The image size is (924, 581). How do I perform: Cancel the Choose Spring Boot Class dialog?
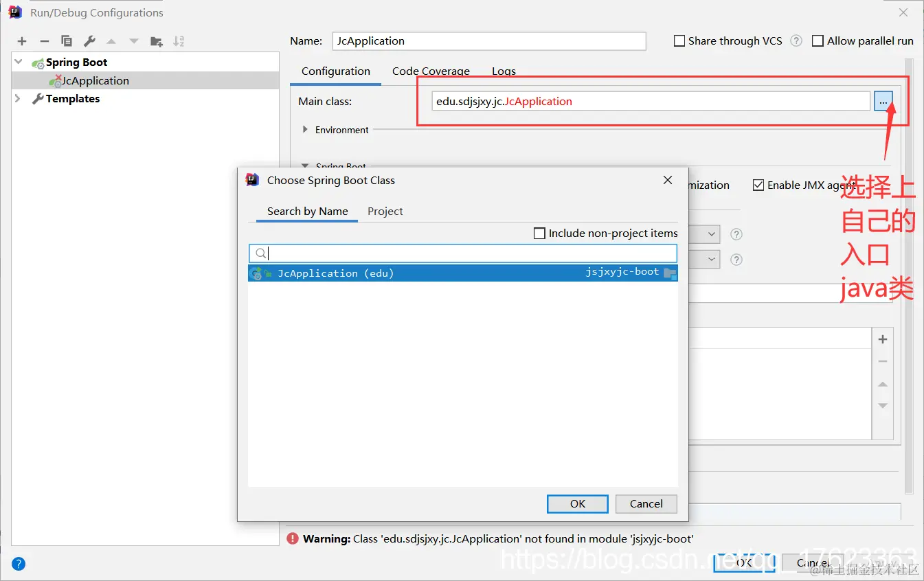pyautogui.click(x=646, y=504)
